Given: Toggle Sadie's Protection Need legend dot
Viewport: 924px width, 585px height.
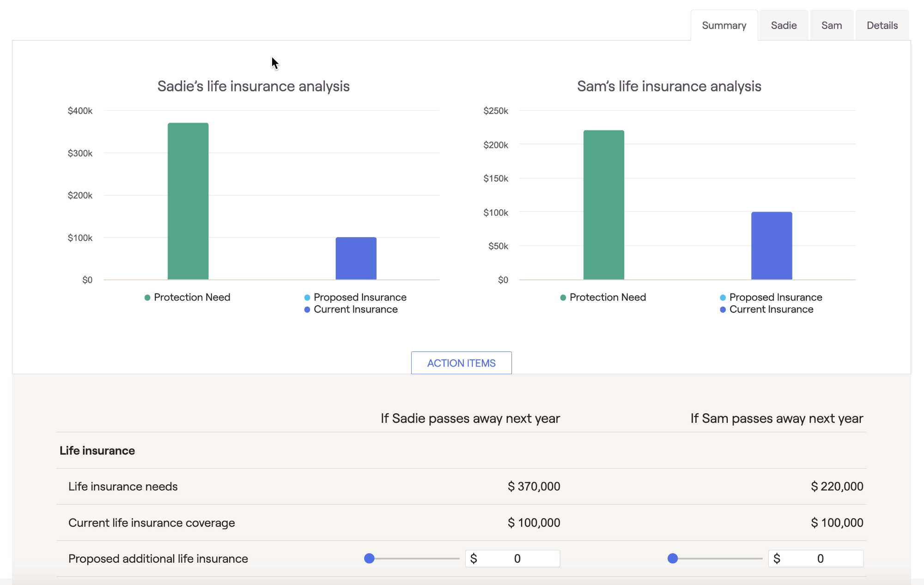Looking at the screenshot, I should [x=147, y=298].
